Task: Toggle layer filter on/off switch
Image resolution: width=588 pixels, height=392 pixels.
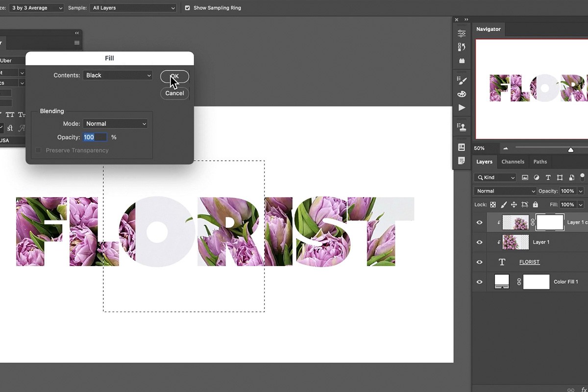Action: click(583, 176)
